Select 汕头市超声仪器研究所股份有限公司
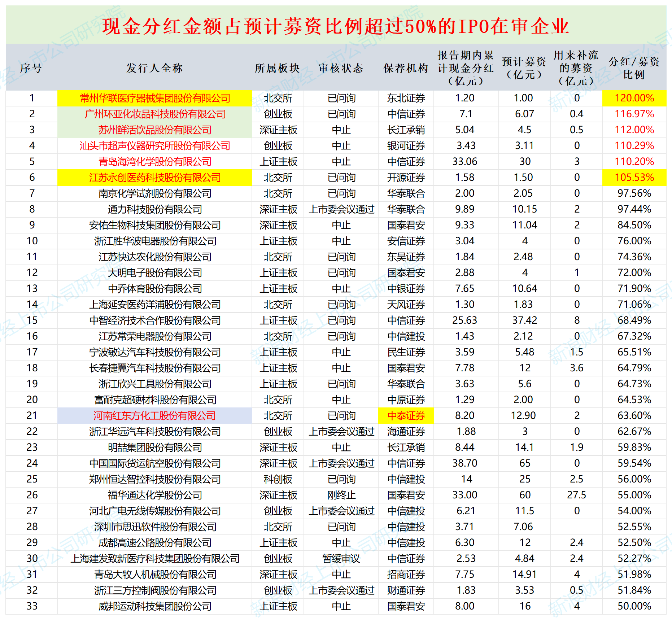 (155, 146)
